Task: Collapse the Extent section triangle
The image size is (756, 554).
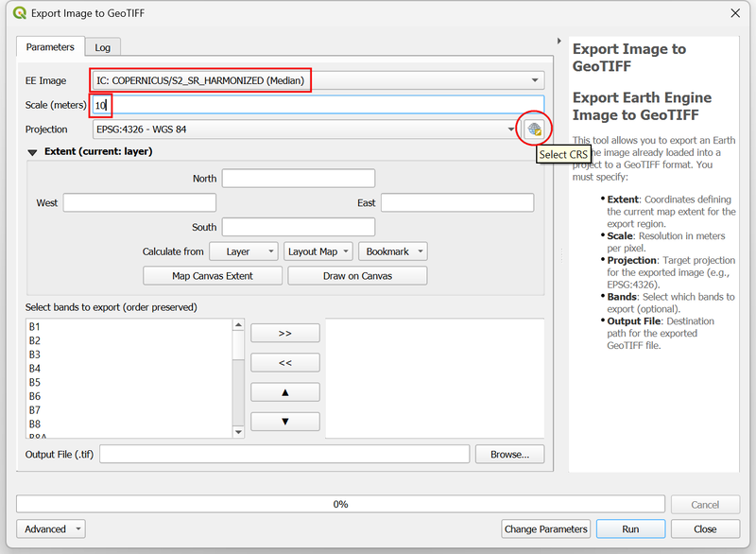Action: [x=32, y=152]
